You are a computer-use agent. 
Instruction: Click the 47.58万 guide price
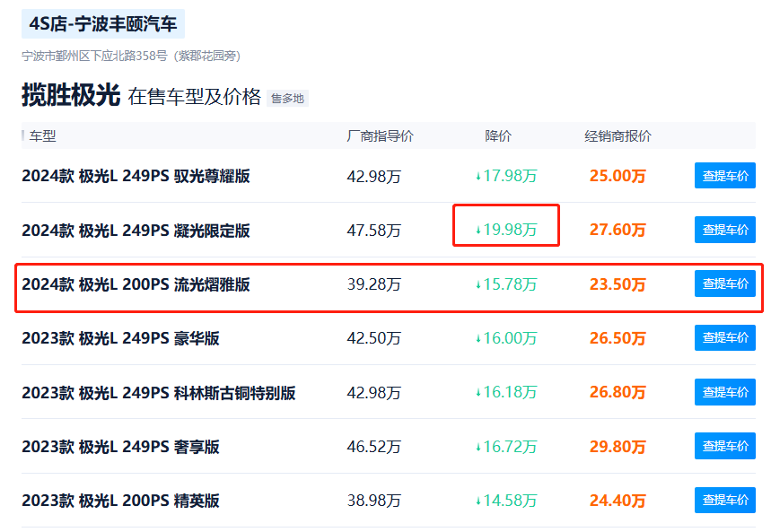coord(374,230)
